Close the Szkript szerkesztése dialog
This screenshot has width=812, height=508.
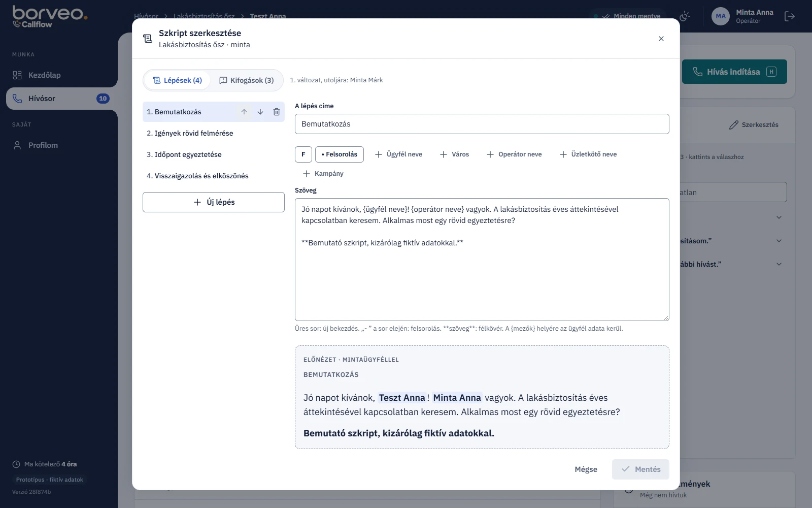pos(661,39)
